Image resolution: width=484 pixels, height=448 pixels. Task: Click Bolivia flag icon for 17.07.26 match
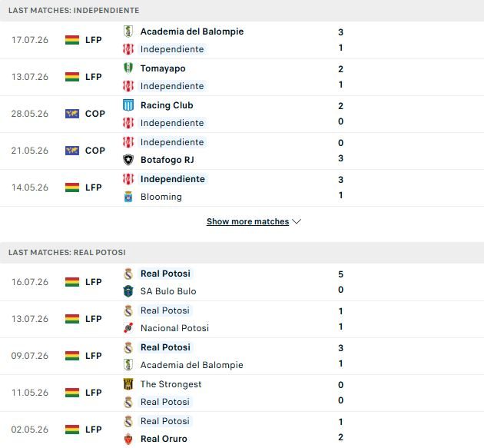click(72, 40)
